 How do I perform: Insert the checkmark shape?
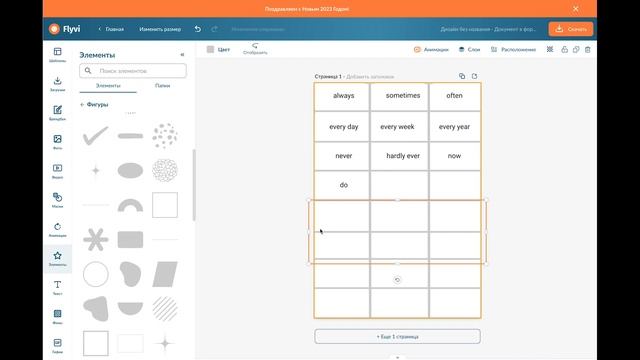[x=96, y=136]
